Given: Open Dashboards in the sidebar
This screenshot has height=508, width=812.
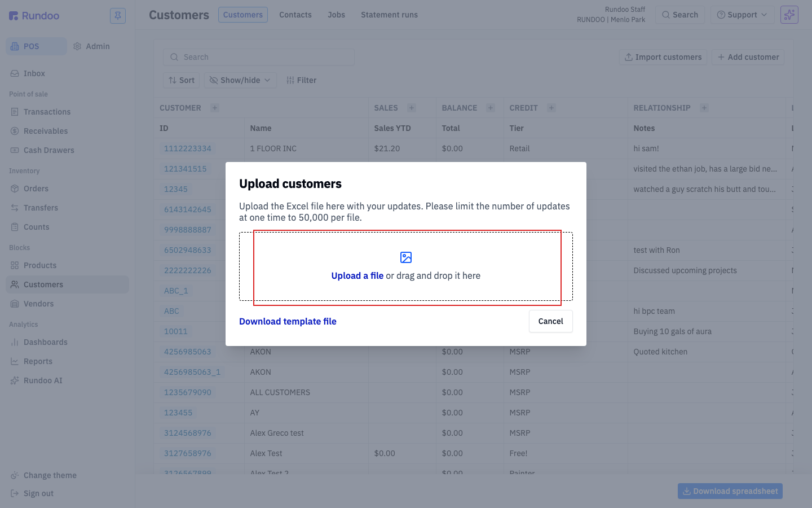Looking at the screenshot, I should click(x=68, y=342).
